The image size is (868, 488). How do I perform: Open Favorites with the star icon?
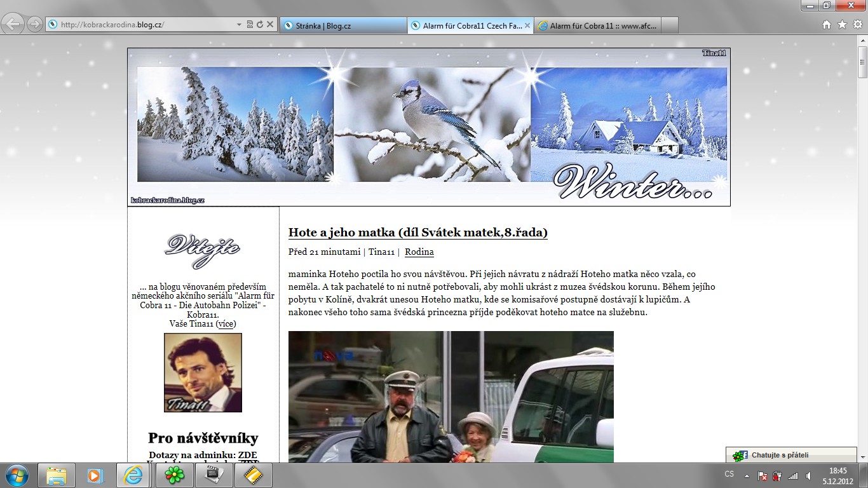point(842,25)
